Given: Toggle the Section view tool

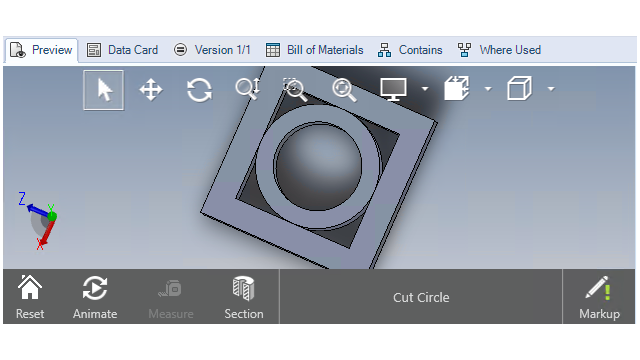Looking at the screenshot, I should tap(244, 297).
